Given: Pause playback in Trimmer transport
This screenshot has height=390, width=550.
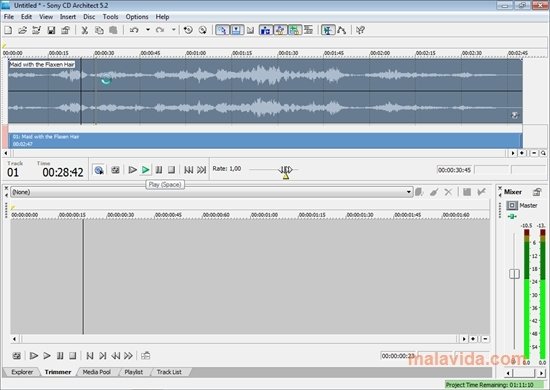Looking at the screenshot, I should click(x=60, y=356).
